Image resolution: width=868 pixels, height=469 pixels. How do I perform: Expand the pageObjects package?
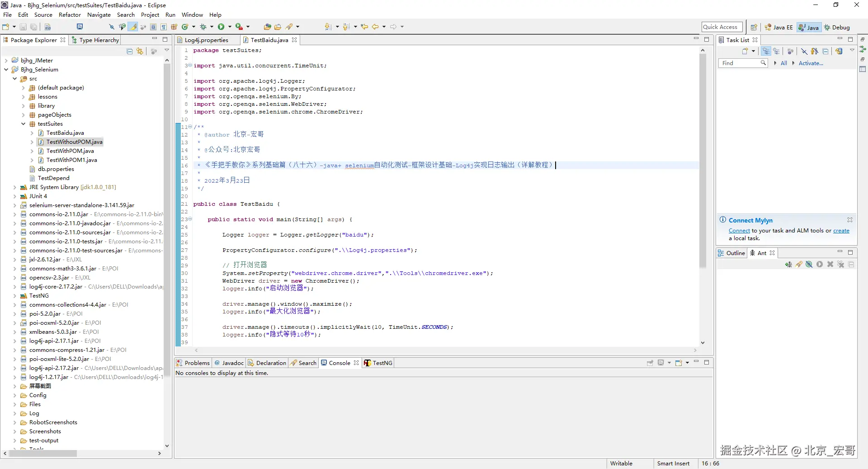(x=24, y=115)
